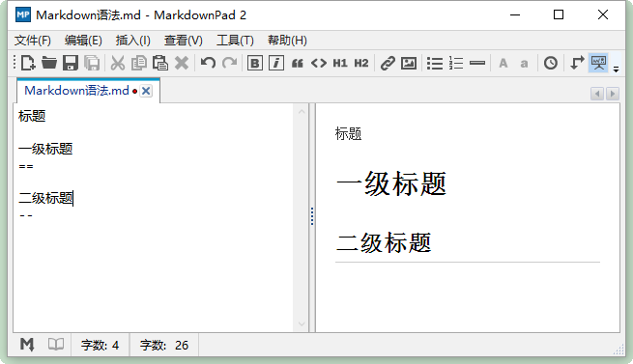Open the 文件(F) menu

(33, 41)
